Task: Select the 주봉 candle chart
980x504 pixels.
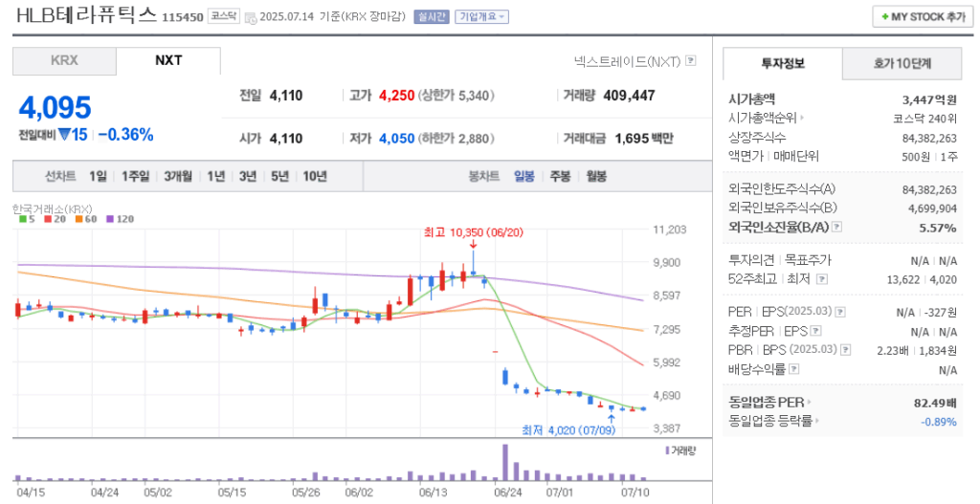Action: [x=560, y=176]
